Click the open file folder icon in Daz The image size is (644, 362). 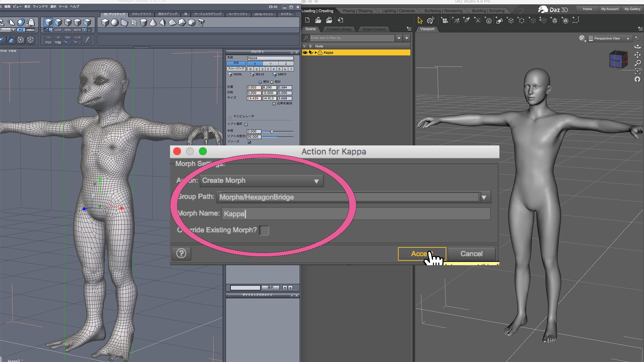[318, 20]
